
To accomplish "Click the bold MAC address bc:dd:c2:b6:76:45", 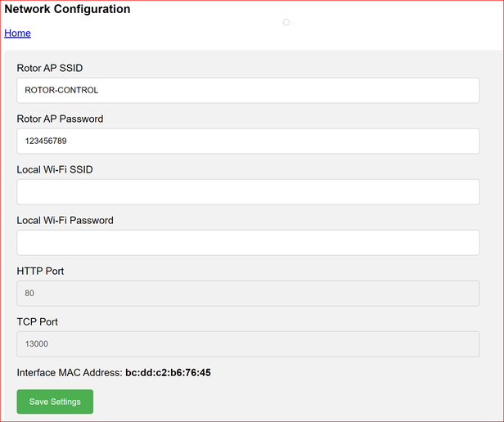I will click(x=168, y=372).
